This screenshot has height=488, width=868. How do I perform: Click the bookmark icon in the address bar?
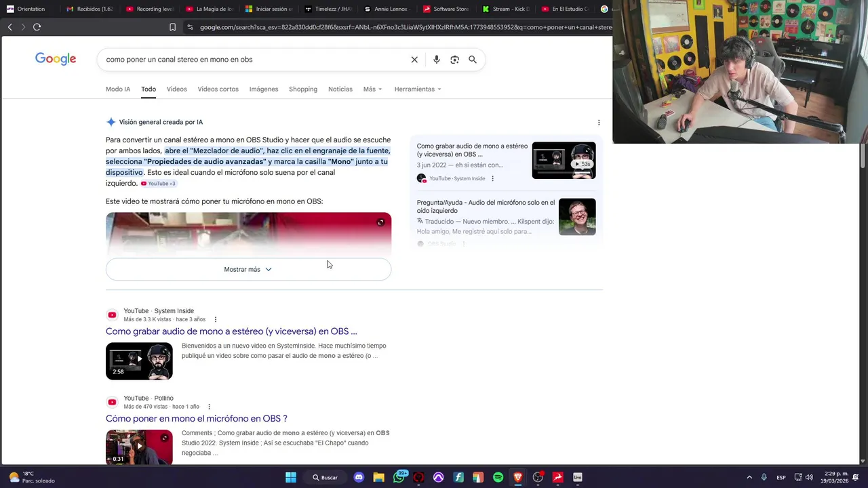pyautogui.click(x=172, y=27)
